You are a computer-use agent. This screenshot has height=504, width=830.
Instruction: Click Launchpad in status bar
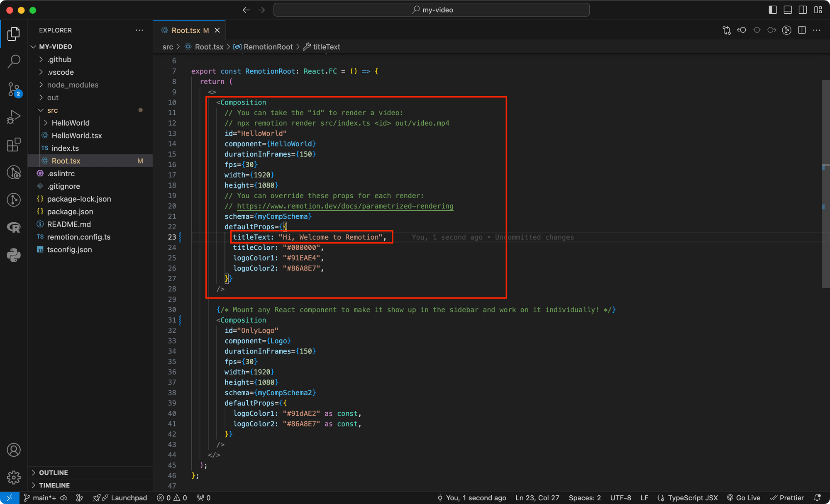tap(120, 498)
